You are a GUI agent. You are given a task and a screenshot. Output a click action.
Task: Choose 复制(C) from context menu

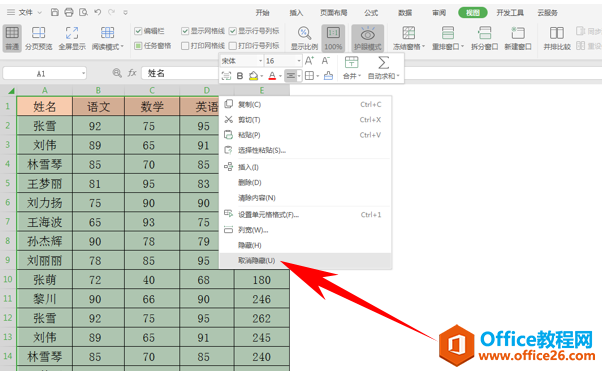[305, 104]
